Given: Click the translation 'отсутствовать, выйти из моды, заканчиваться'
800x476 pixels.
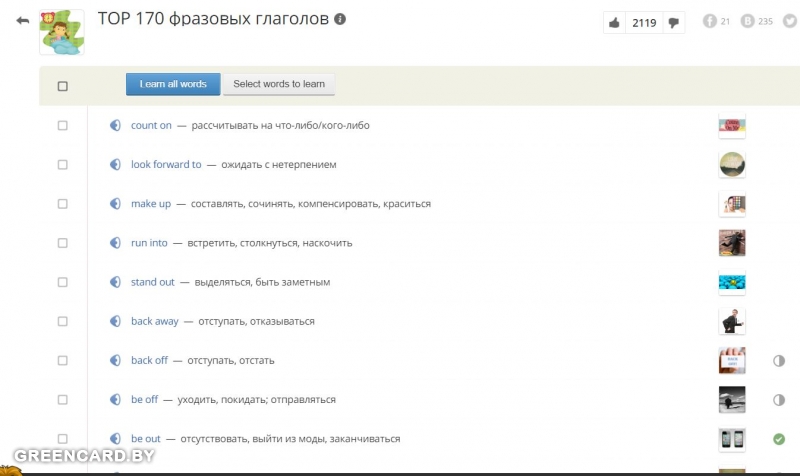Looking at the screenshot, I should click(290, 439).
